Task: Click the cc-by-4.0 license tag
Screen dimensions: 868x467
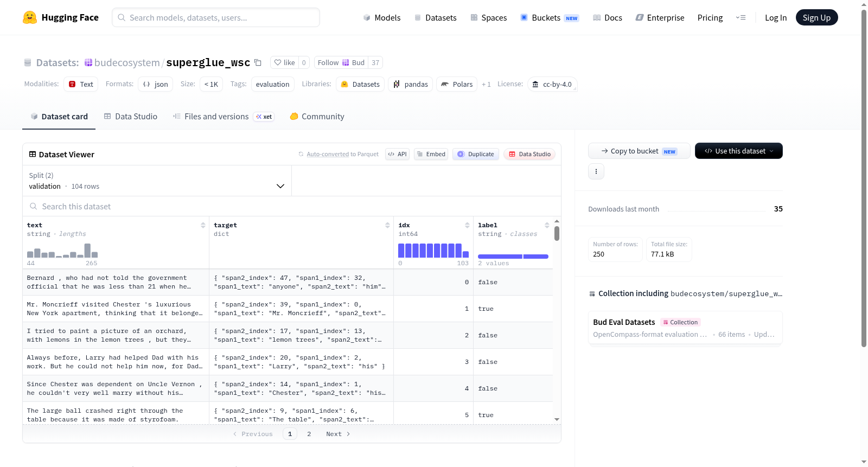Action: coord(552,84)
